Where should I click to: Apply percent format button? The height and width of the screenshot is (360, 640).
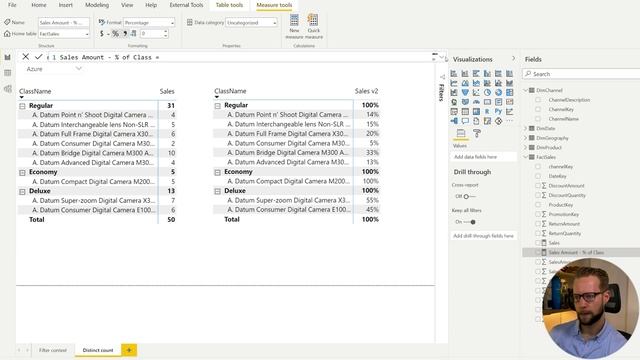click(116, 34)
